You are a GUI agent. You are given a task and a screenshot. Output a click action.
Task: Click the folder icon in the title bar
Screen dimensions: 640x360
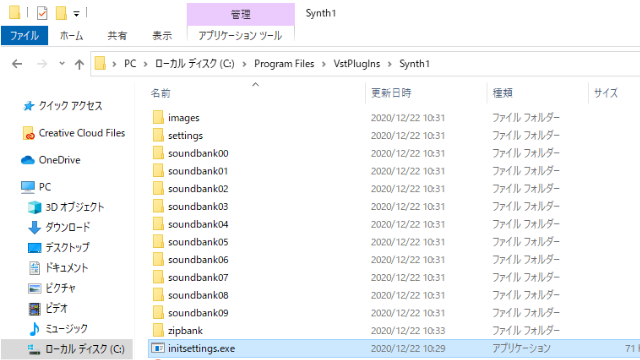pos(14,12)
